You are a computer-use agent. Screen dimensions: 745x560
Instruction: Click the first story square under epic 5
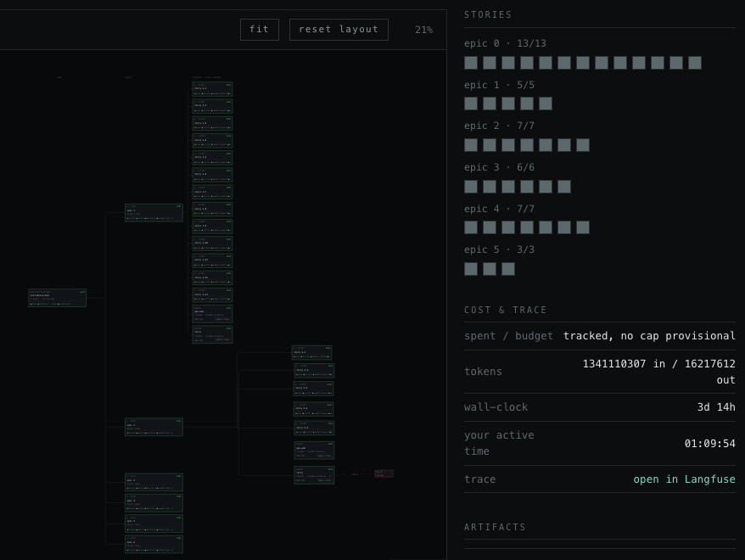[x=471, y=269]
